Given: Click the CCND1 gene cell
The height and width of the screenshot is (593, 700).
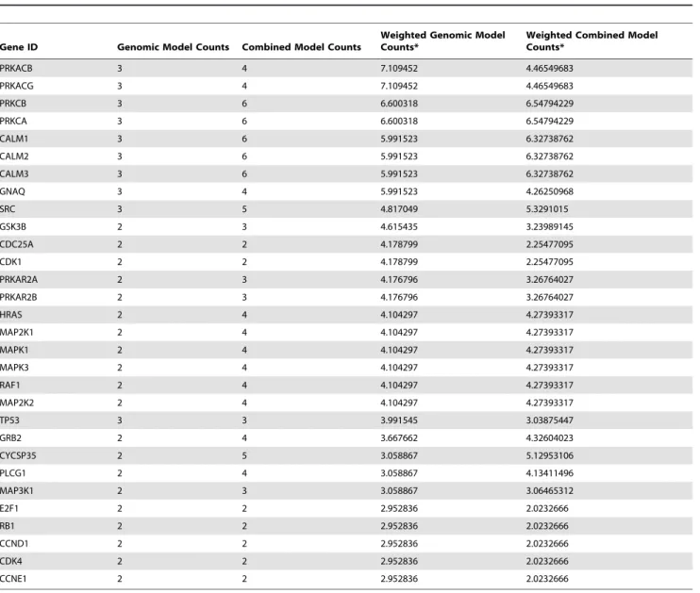Looking at the screenshot, I should tap(14, 544).
